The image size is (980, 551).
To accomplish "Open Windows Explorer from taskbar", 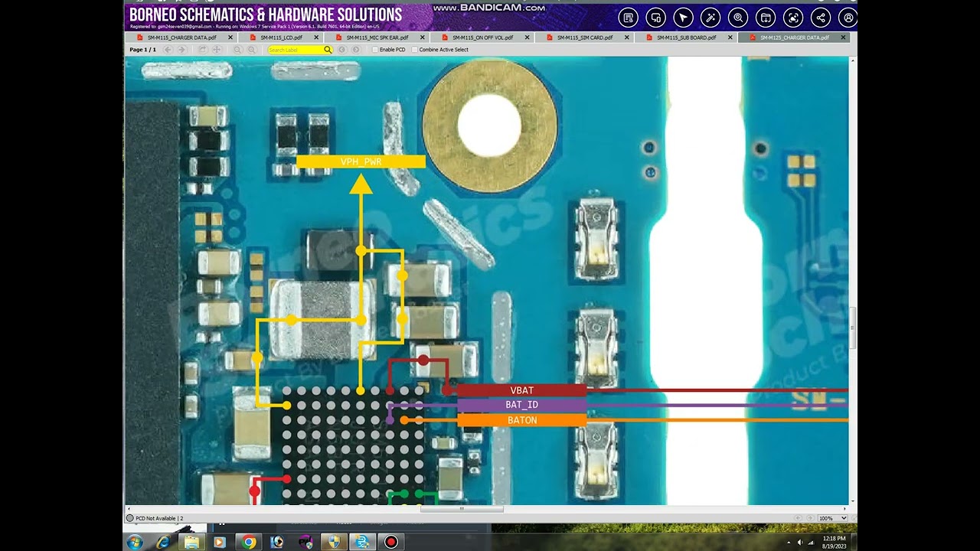I will coord(191,542).
